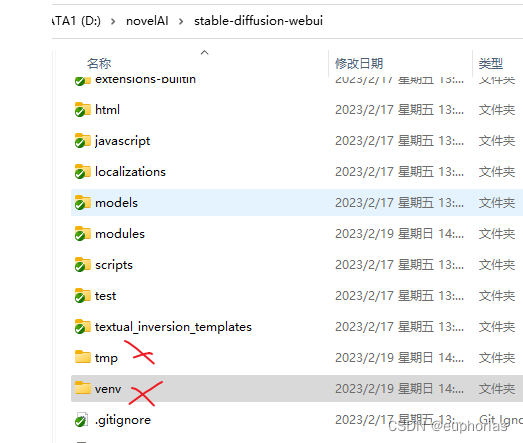Sort by 名称 column header
This screenshot has width=523, height=443.
[99, 63]
